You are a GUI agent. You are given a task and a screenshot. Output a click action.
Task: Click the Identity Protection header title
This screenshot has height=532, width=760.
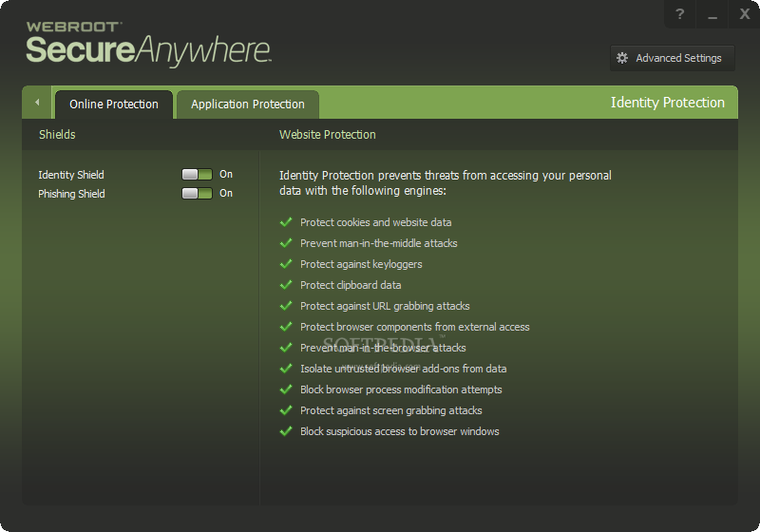tap(668, 103)
